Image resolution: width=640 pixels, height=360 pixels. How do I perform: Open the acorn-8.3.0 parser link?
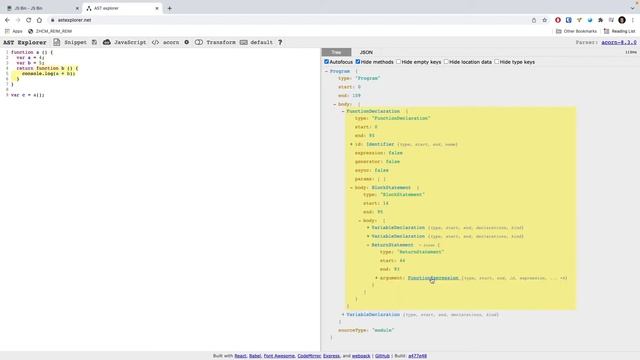[x=619, y=42]
